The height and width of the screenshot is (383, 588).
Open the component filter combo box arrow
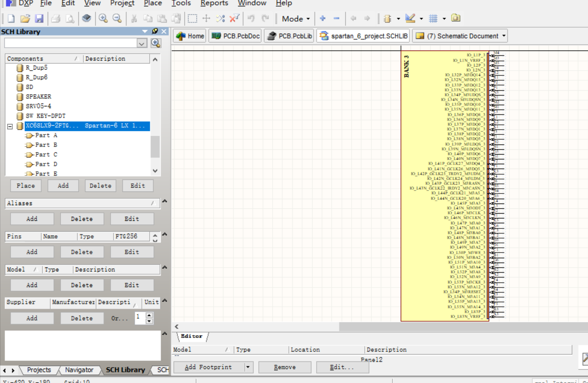[x=142, y=43]
